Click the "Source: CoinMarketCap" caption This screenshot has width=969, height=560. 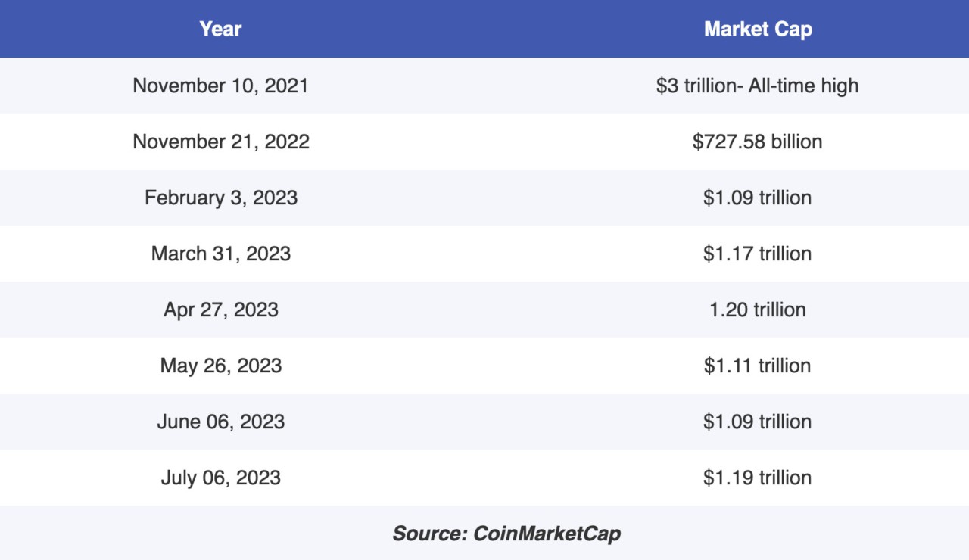[506, 534]
